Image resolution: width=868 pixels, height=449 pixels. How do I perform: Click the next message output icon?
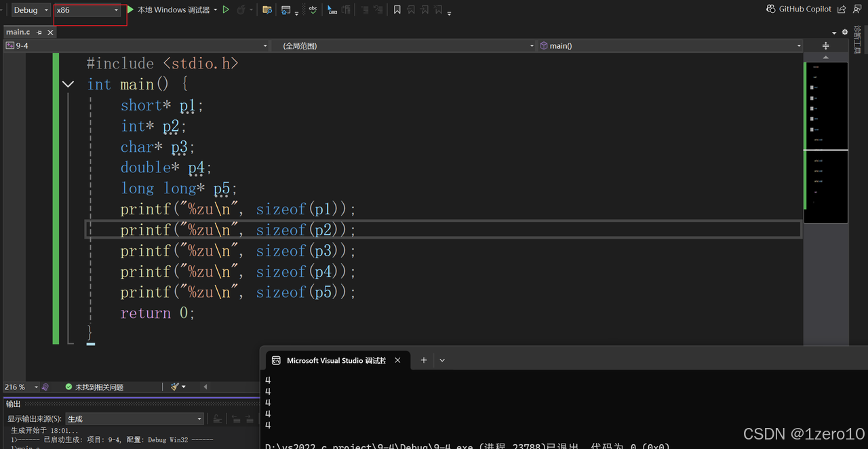[x=250, y=419]
